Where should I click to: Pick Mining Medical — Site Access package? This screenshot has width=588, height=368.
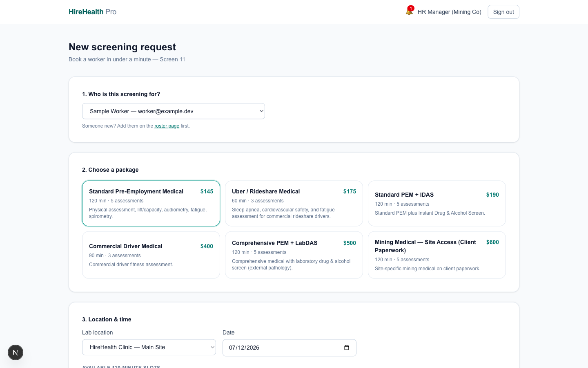coord(437,255)
